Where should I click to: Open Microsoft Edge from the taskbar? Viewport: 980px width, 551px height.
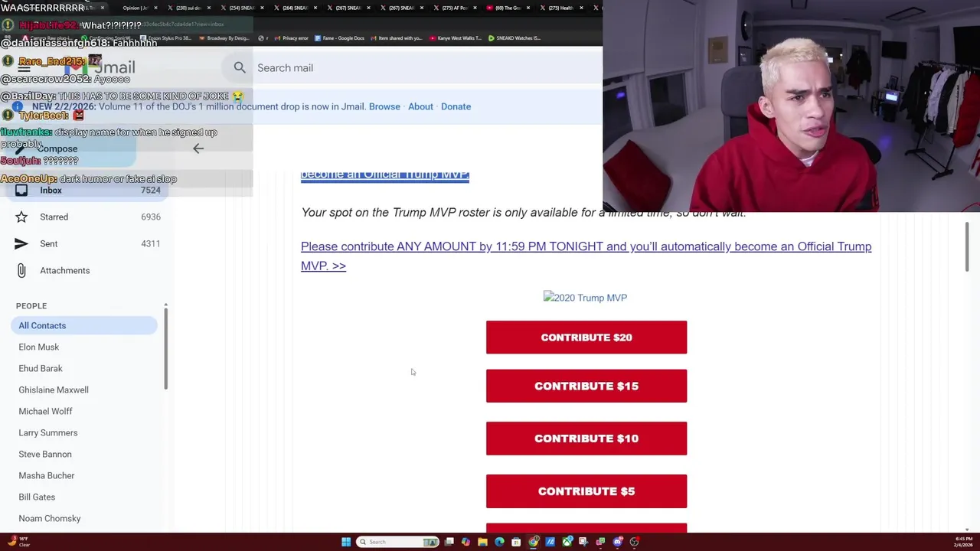pyautogui.click(x=499, y=542)
